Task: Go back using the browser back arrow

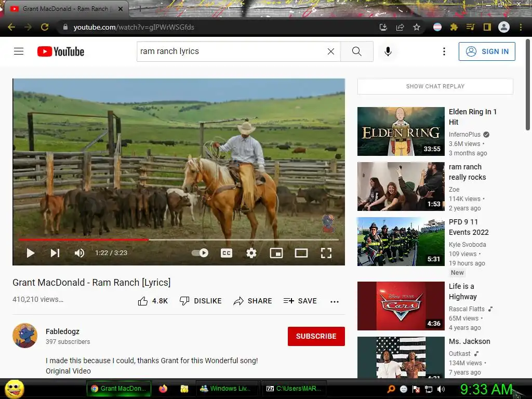Action: pyautogui.click(x=11, y=27)
